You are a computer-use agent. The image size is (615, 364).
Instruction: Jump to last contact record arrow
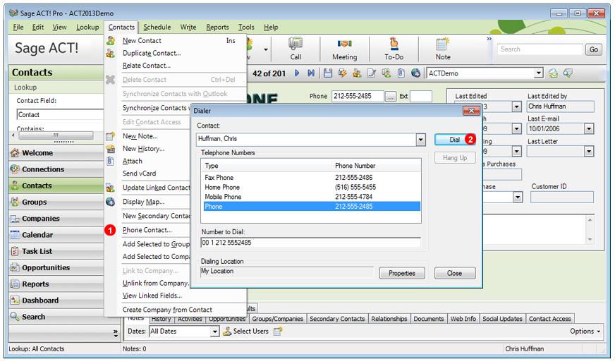point(310,73)
